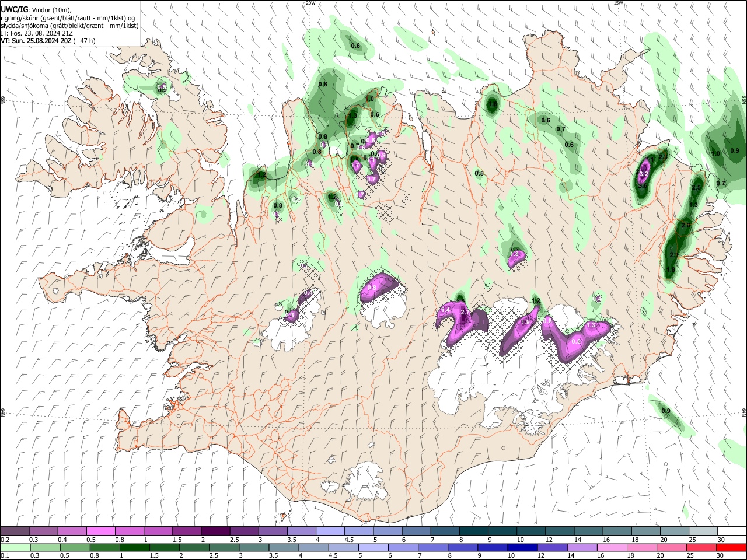
Task: Click the "12" label on the top scale
Action: (x=549, y=540)
